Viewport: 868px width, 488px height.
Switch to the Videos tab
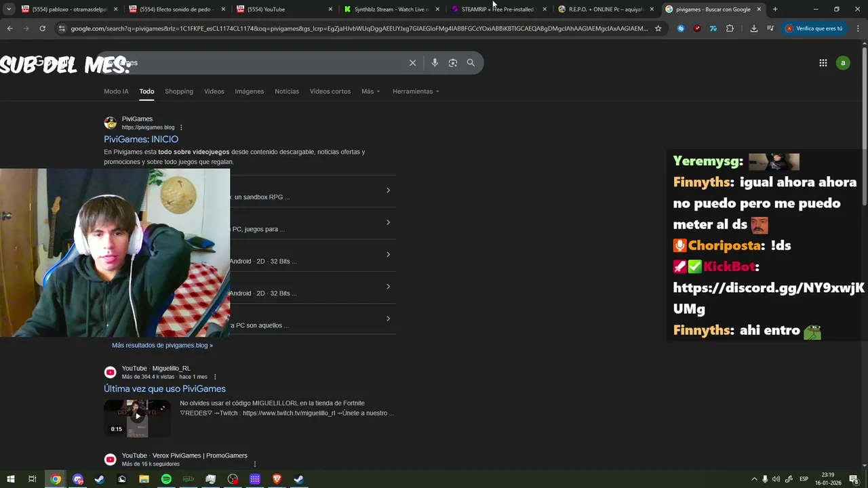point(214,91)
